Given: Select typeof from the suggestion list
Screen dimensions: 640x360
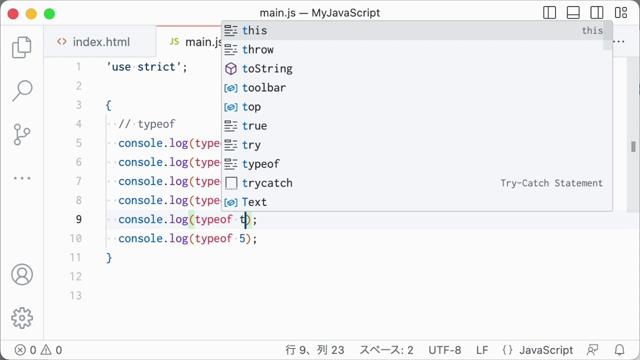Looking at the screenshot, I should click(417, 164).
